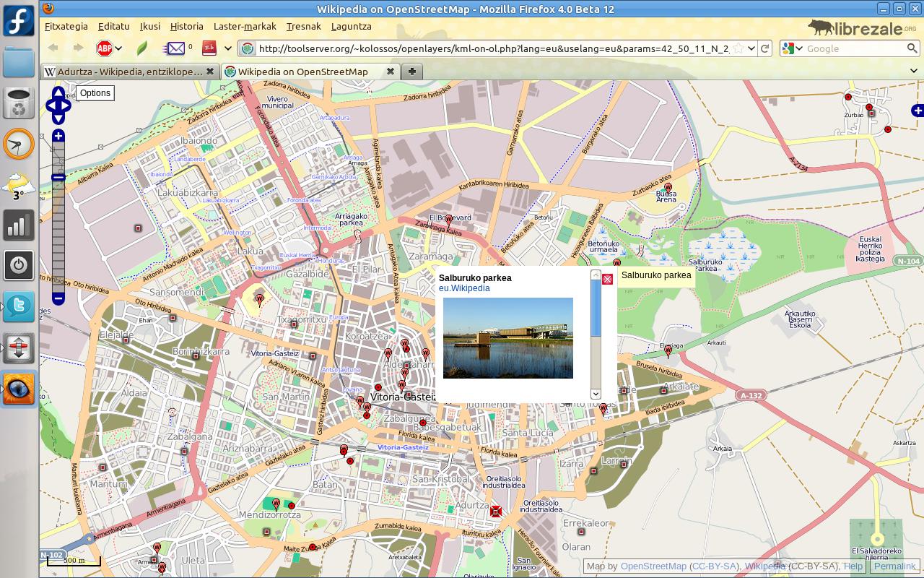Close the Salburuko parkea popup
Image resolution: width=924 pixels, height=578 pixels.
pyautogui.click(x=607, y=279)
